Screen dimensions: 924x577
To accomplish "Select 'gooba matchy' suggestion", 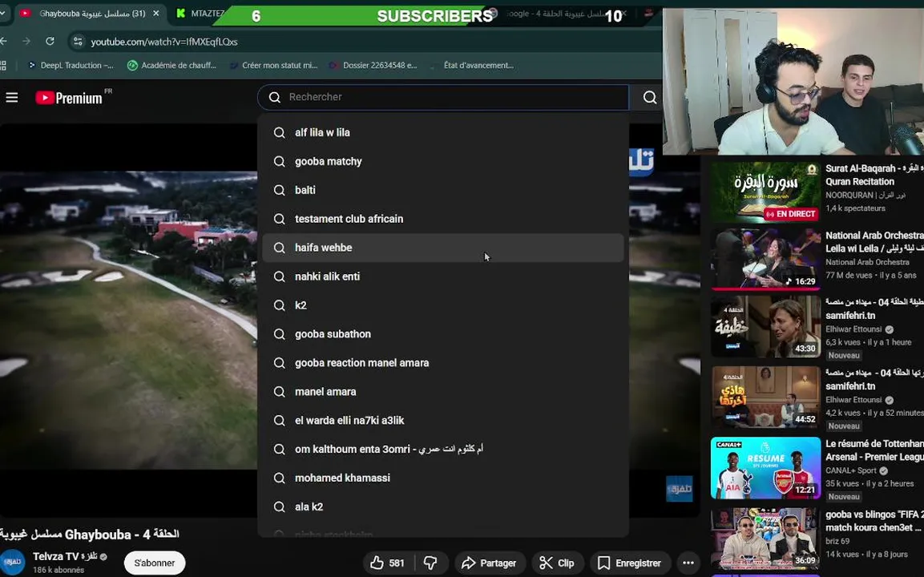I will pos(443,162).
